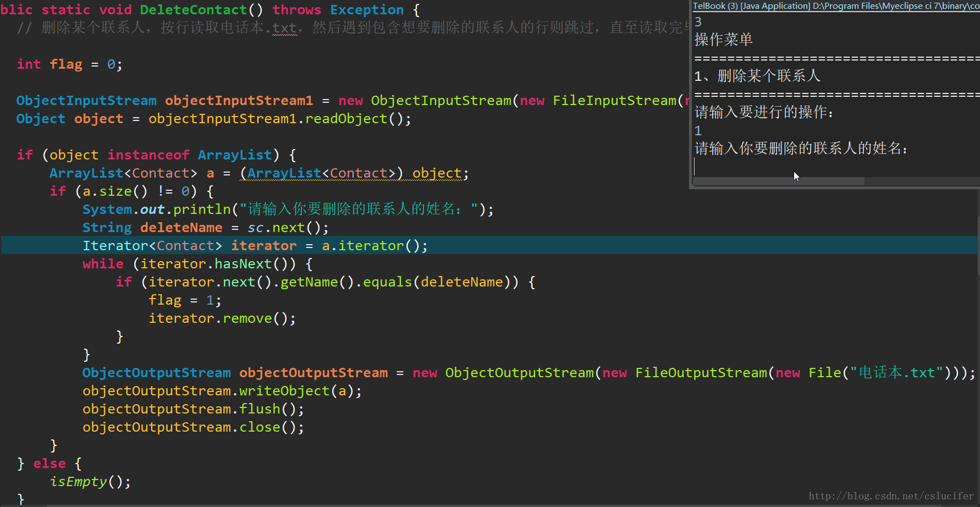
Task: Click the Chinese comment line starting with '// 删除某个联系人'
Action: [352, 27]
